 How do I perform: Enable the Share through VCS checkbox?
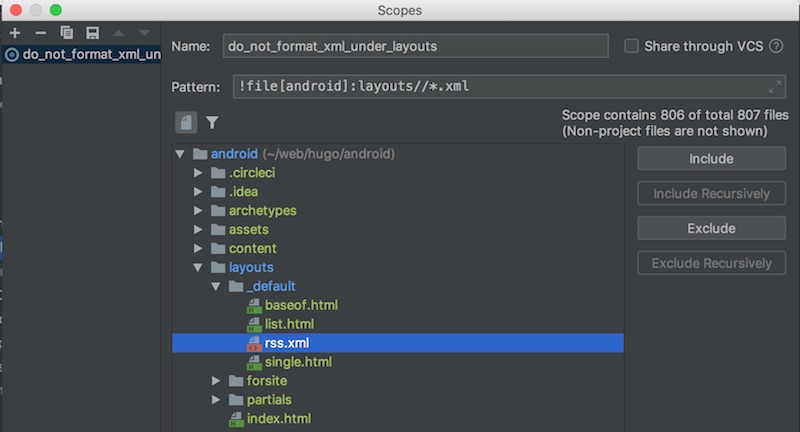[631, 46]
